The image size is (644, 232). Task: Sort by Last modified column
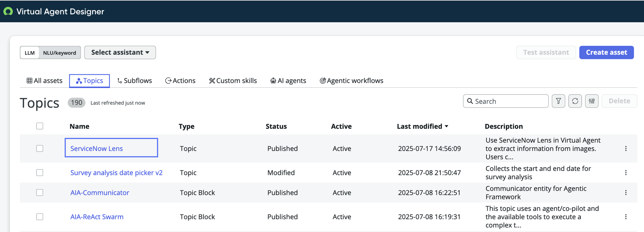tap(422, 126)
